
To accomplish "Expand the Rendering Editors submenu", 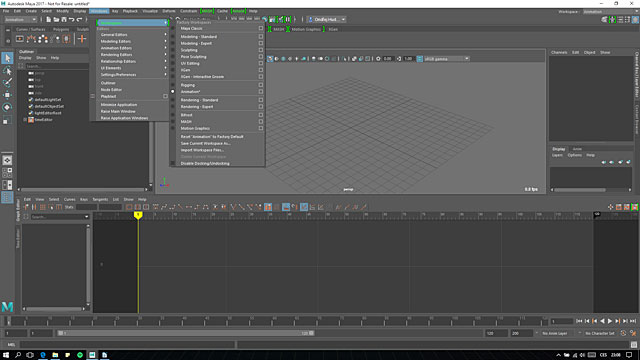I will 133,55.
